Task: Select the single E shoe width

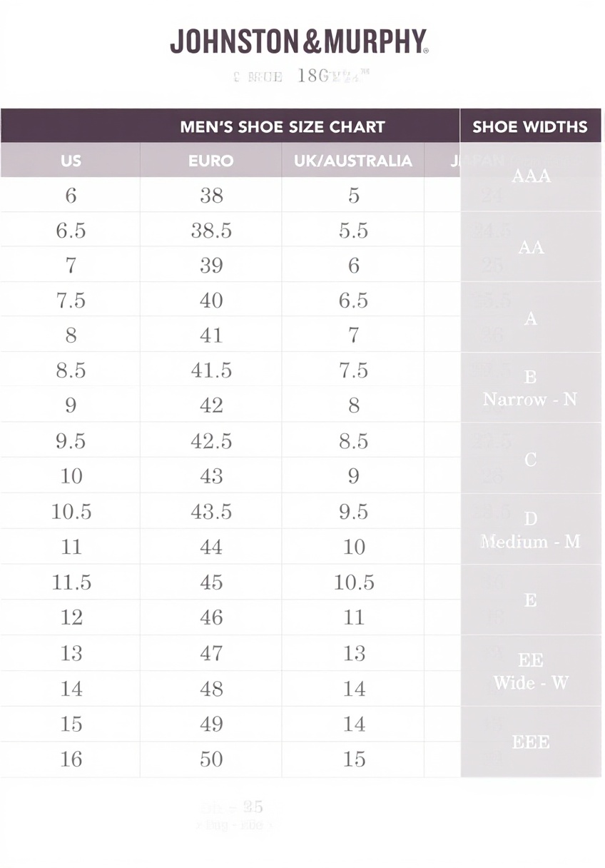Action: (531, 600)
